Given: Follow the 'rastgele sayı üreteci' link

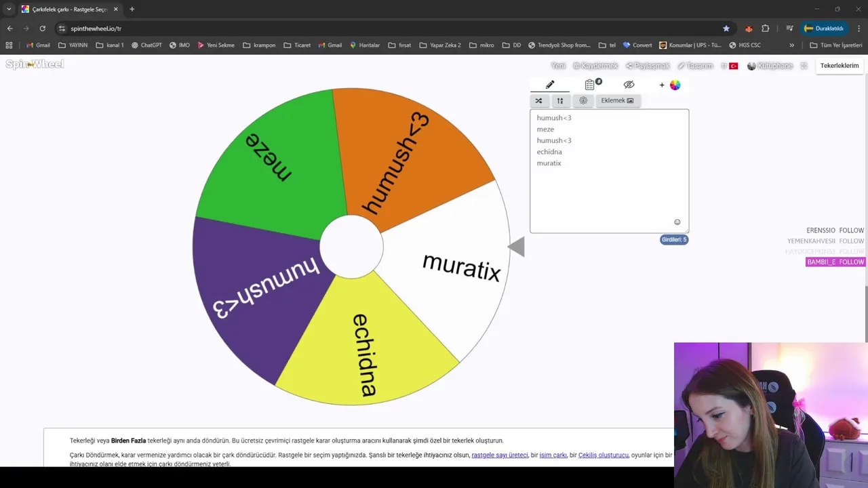Looking at the screenshot, I should [500, 455].
